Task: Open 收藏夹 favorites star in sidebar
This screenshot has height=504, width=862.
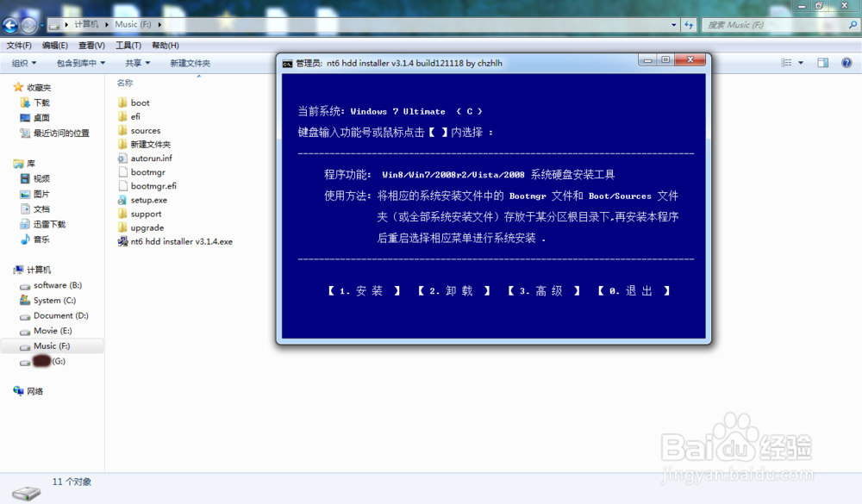Action: coord(18,87)
